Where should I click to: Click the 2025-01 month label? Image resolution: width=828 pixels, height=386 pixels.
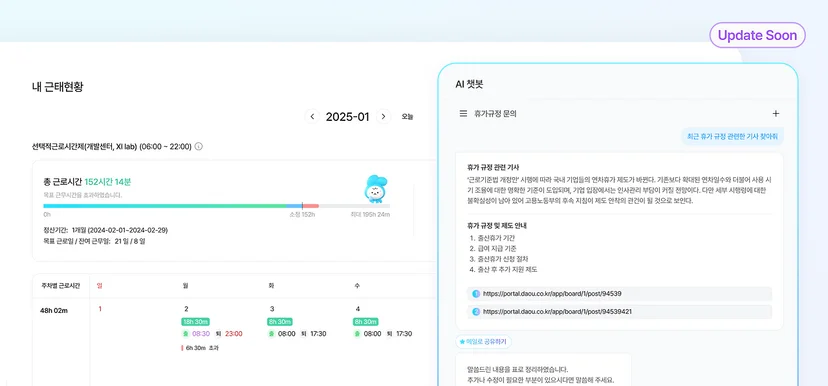tap(347, 117)
